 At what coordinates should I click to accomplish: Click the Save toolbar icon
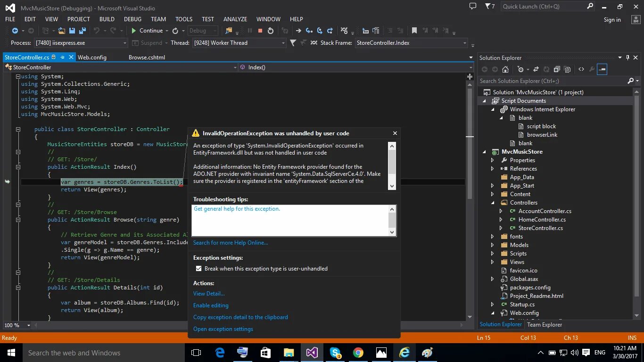point(72,31)
